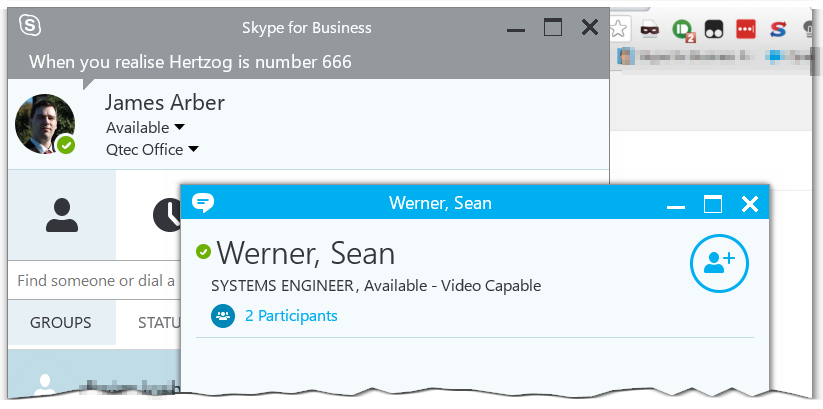The image size is (823, 409).
Task: Click James Arber's profile photo
Action: 45,124
